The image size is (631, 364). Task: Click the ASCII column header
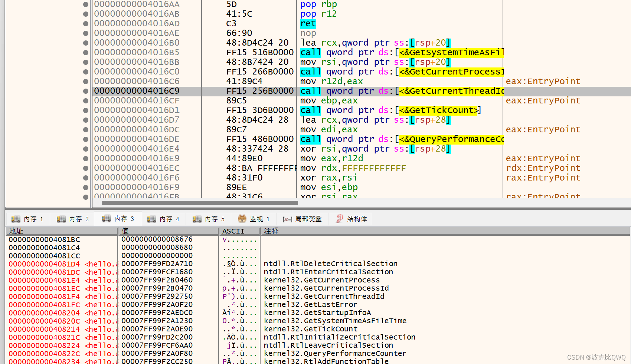[x=240, y=231]
